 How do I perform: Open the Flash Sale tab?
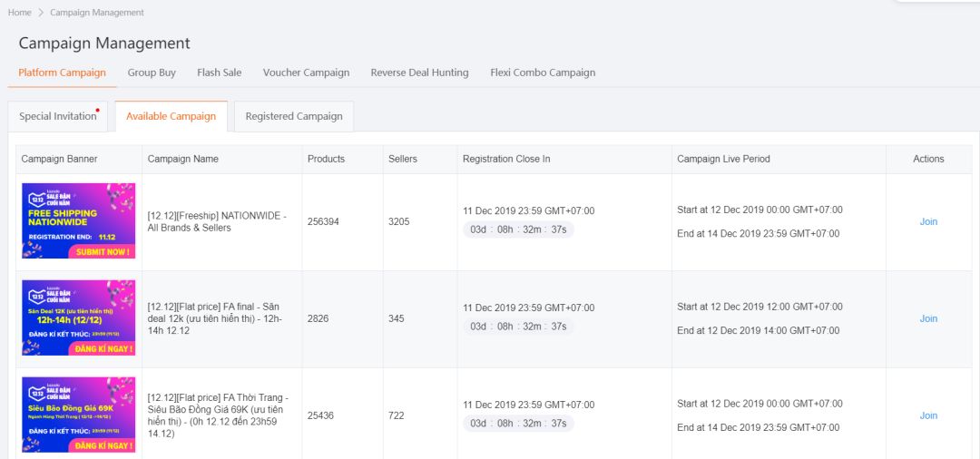point(219,73)
